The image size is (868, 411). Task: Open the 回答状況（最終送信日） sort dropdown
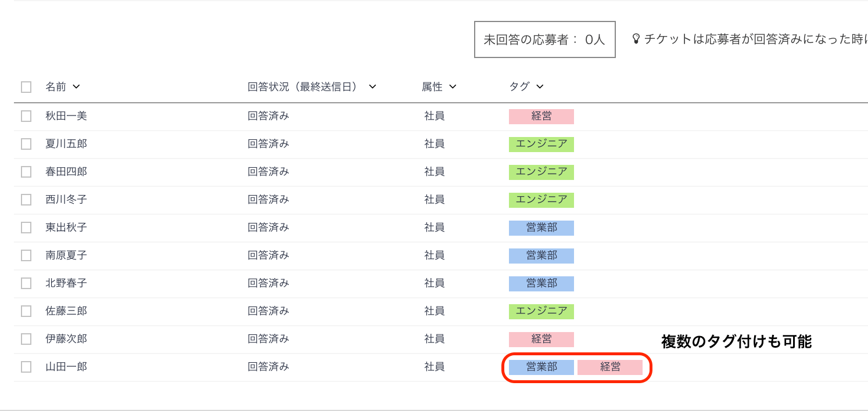tap(372, 86)
